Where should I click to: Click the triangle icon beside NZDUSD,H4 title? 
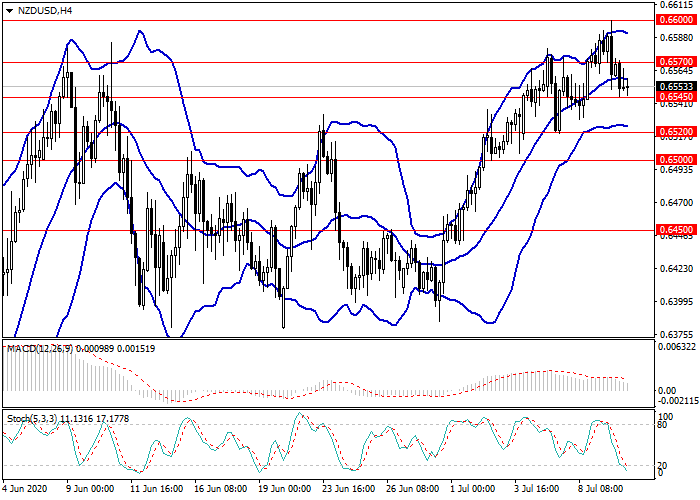pos(7,10)
